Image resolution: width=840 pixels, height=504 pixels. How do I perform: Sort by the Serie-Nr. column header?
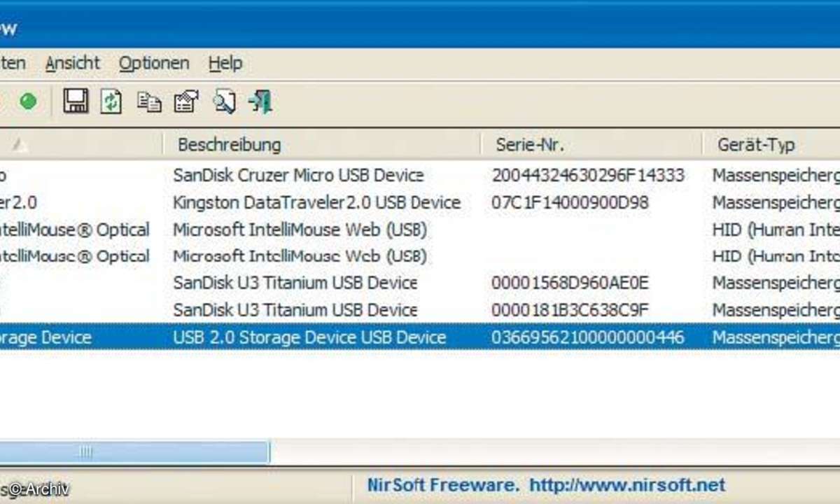coord(591,145)
